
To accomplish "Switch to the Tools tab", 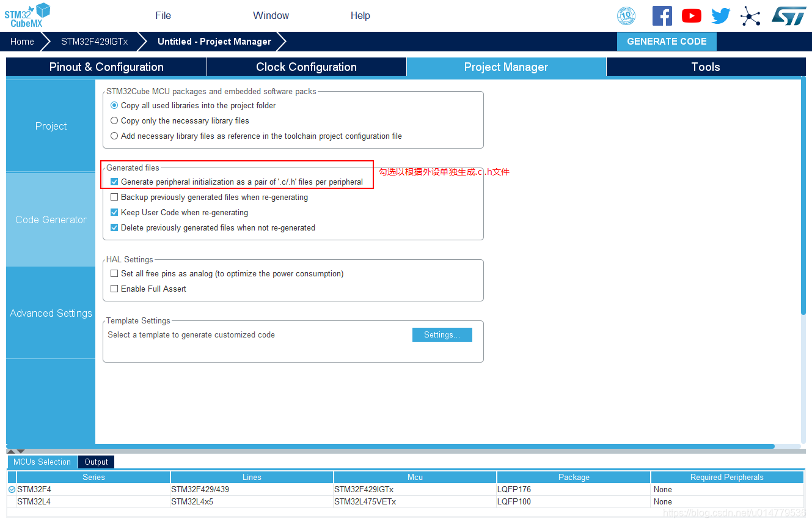I will (706, 67).
